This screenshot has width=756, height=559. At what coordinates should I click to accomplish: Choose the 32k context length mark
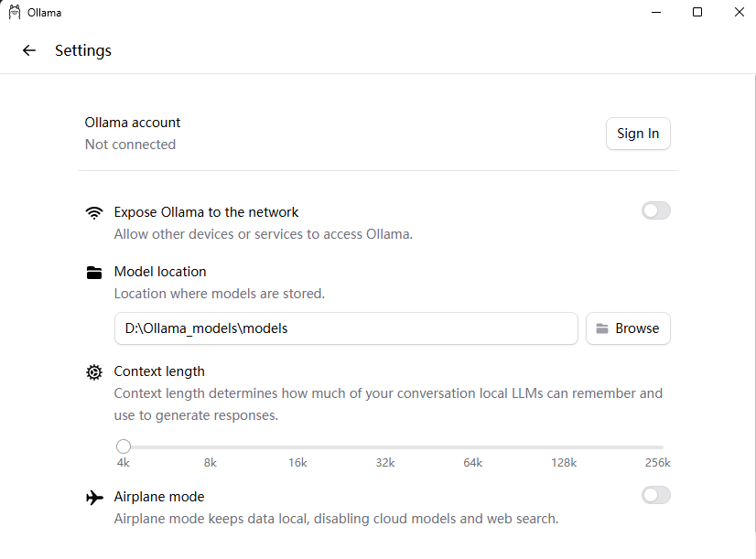(x=385, y=463)
